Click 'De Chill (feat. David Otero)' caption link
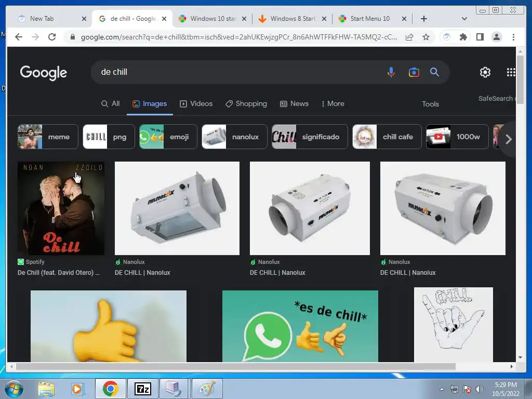This screenshot has width=532, height=399. pyautogui.click(x=58, y=272)
